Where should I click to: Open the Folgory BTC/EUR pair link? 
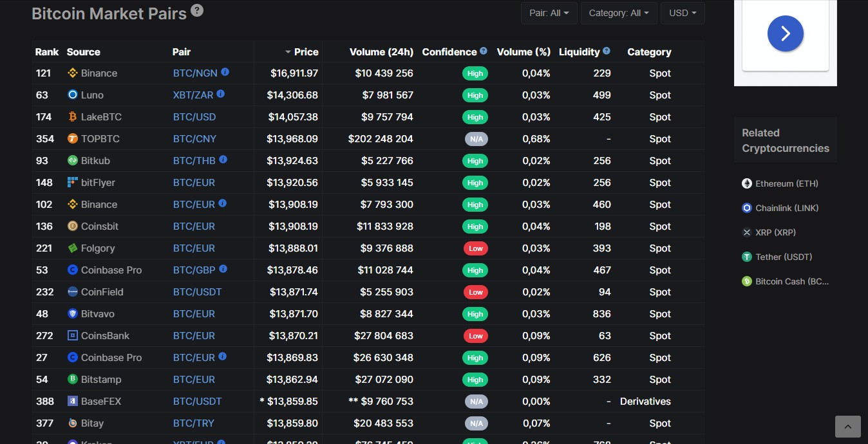click(x=194, y=248)
